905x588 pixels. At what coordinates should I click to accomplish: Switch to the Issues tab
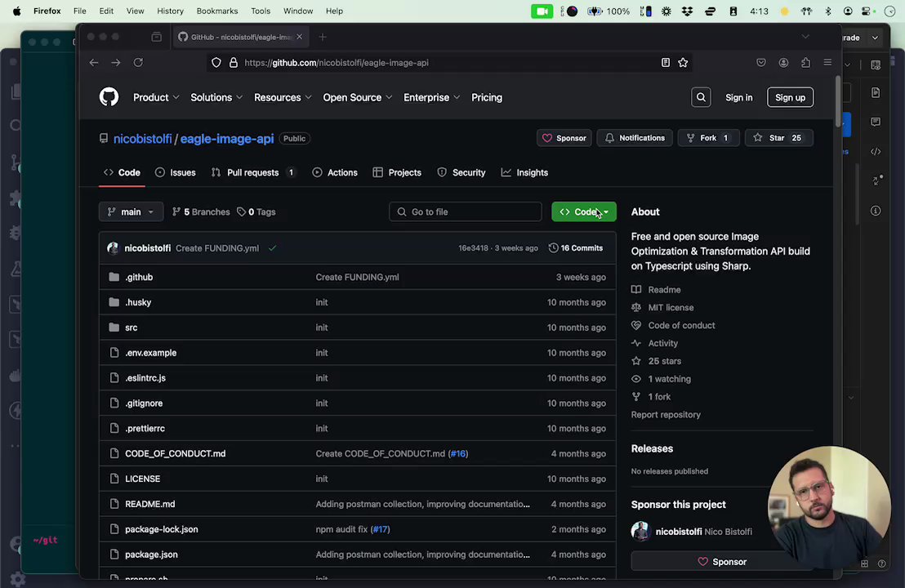(176, 172)
